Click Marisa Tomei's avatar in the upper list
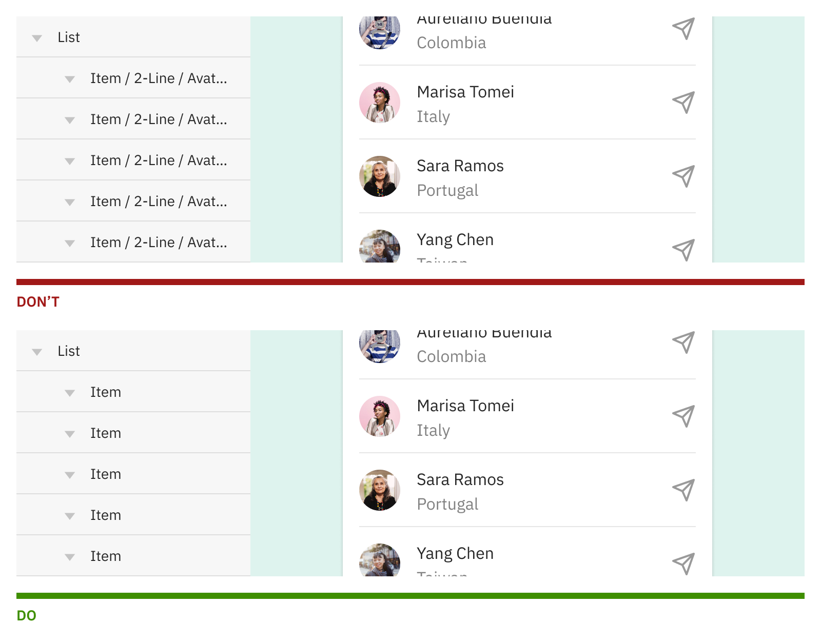The image size is (821, 644). pyautogui.click(x=380, y=103)
